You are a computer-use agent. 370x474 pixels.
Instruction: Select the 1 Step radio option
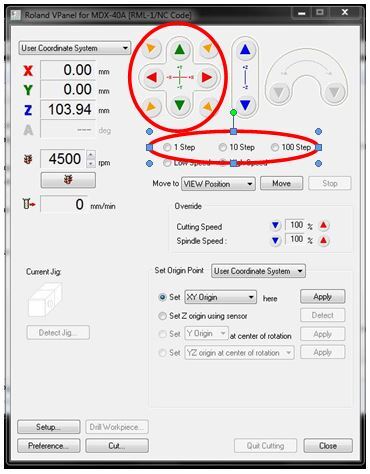pyautogui.click(x=179, y=147)
